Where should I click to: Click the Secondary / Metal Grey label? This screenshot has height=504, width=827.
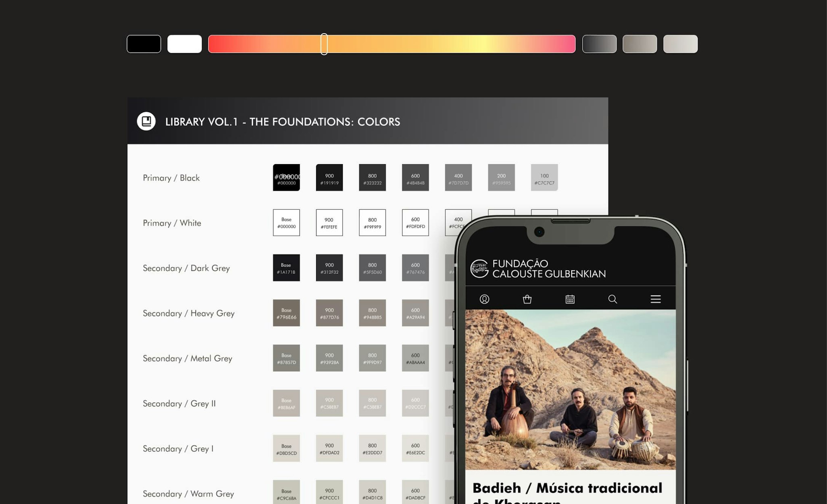(x=187, y=358)
